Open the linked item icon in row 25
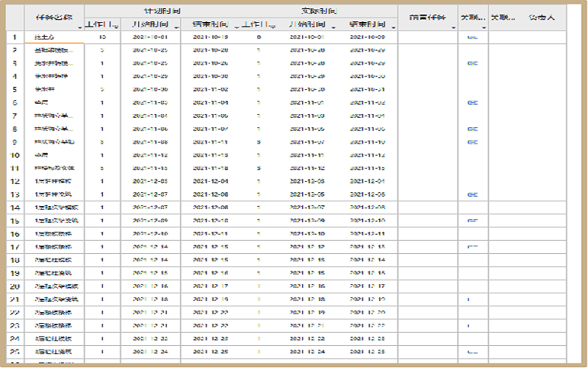 point(473,352)
